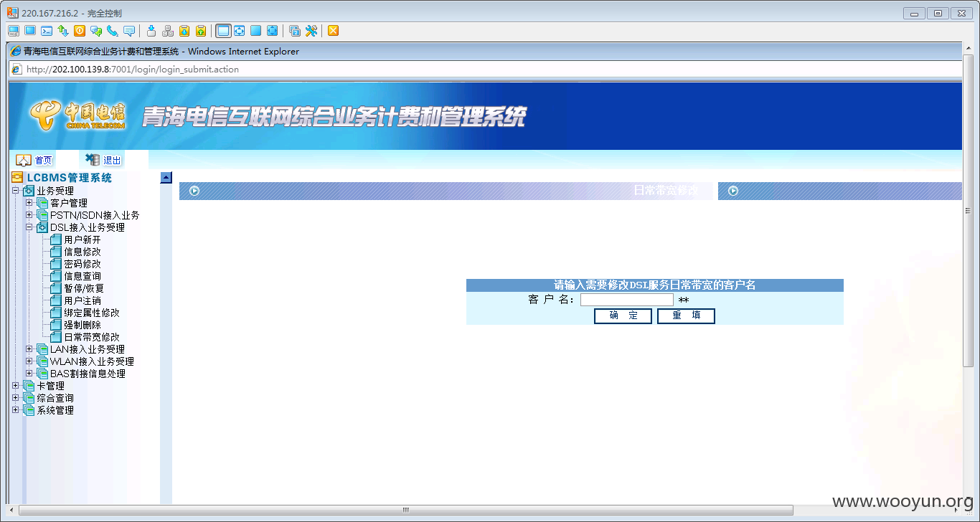
Task: Open send message speech bubble icon
Action: pyautogui.click(x=129, y=31)
